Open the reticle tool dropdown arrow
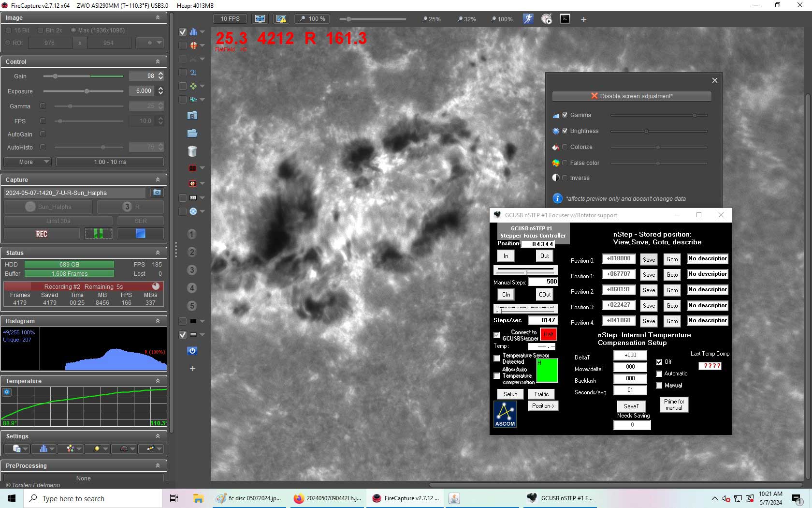 click(x=203, y=45)
